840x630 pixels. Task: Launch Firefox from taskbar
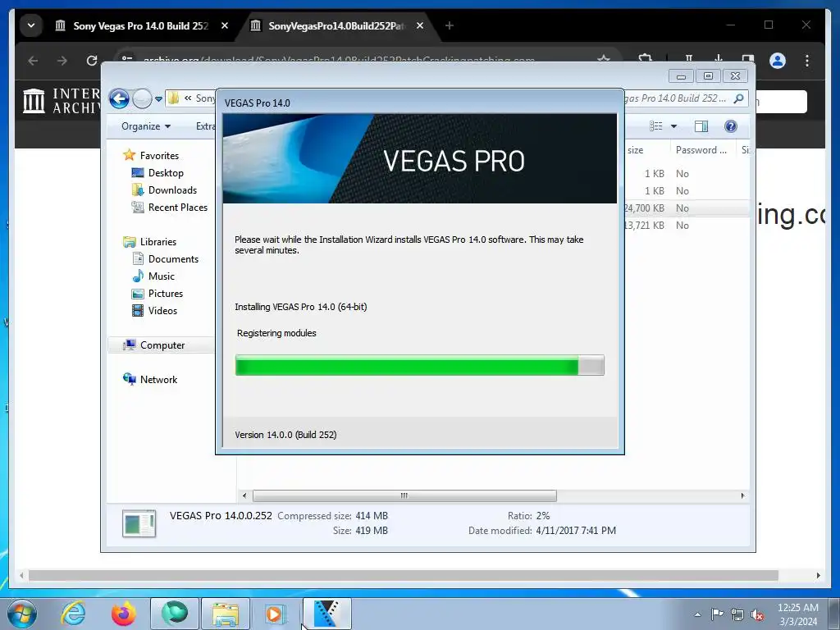tap(123, 614)
